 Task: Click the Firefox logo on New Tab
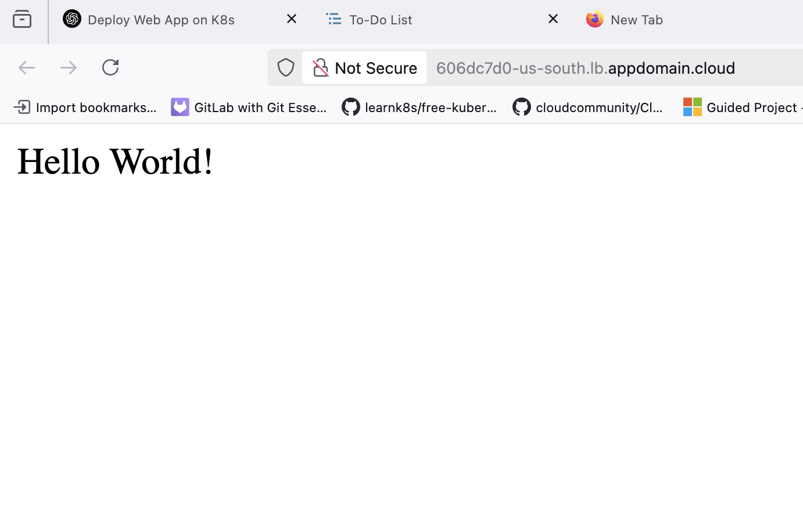point(595,19)
